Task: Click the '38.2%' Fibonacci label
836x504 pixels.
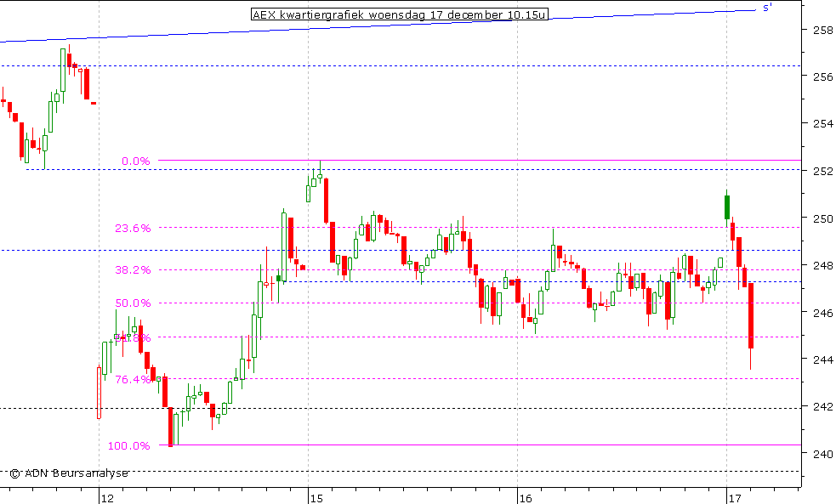Action: pyautogui.click(x=133, y=269)
